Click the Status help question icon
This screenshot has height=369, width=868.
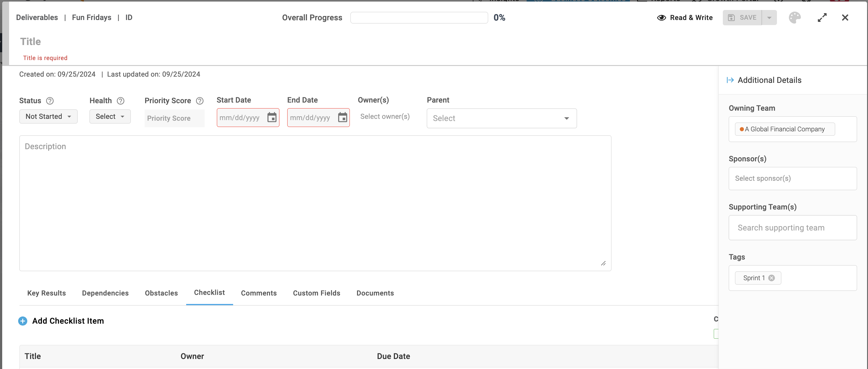click(x=50, y=101)
